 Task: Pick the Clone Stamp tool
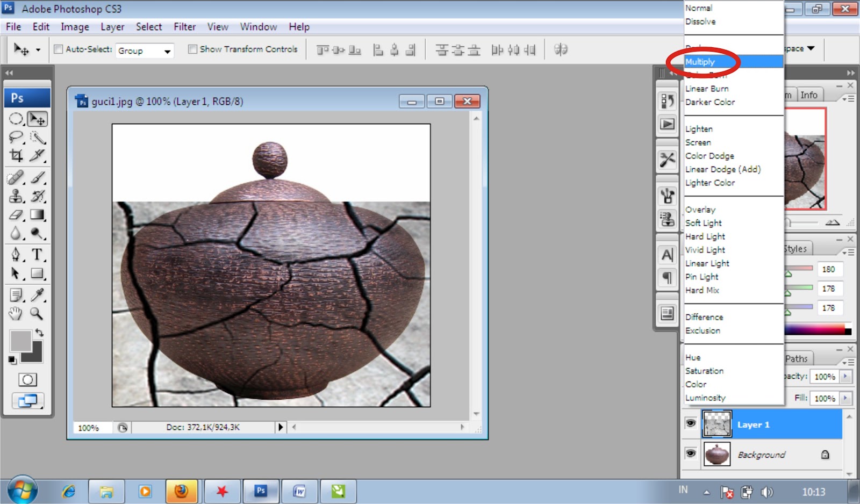click(x=16, y=196)
